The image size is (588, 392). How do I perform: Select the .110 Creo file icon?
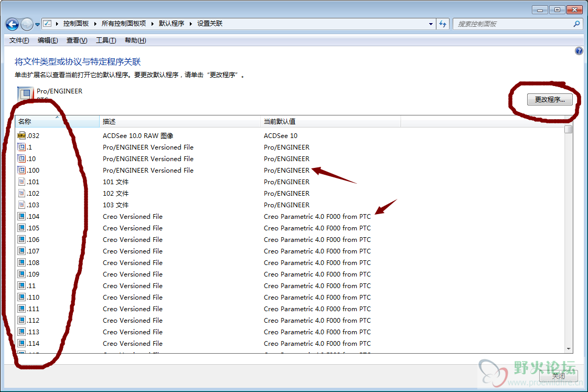click(x=22, y=298)
